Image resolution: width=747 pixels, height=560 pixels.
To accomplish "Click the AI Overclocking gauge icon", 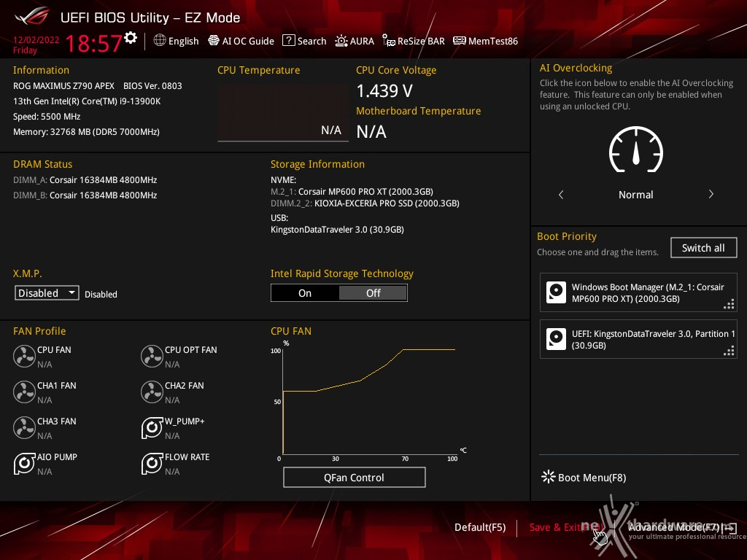I will coord(636,149).
